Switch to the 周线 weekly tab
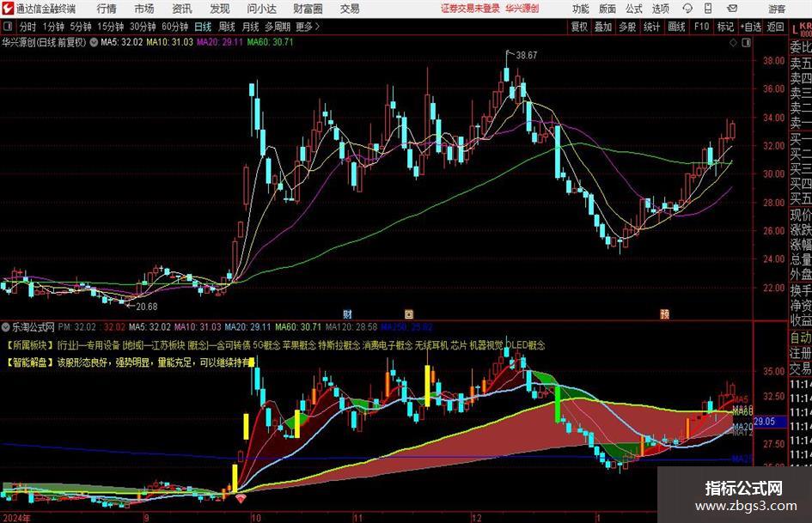 [x=226, y=27]
